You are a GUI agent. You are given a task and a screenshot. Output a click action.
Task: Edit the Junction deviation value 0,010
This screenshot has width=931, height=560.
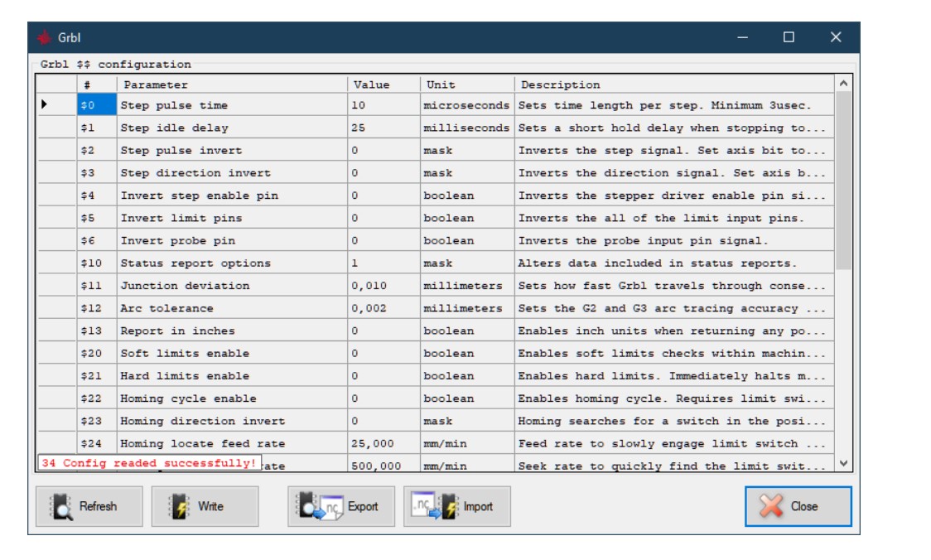(383, 286)
